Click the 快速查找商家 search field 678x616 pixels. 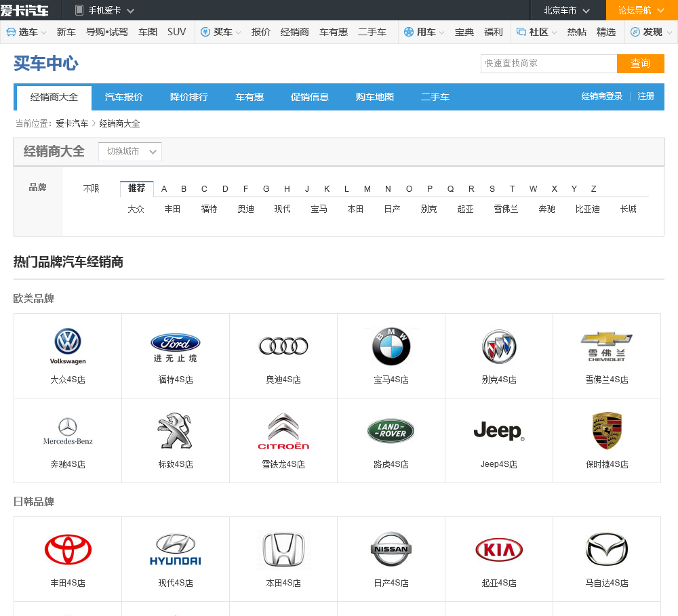549,64
